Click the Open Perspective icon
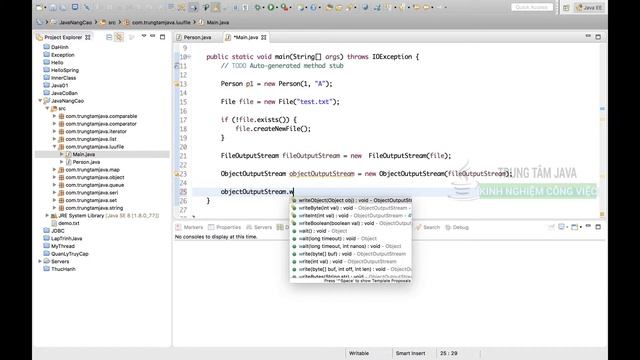The width and height of the screenshot is (640, 360). [566, 7]
